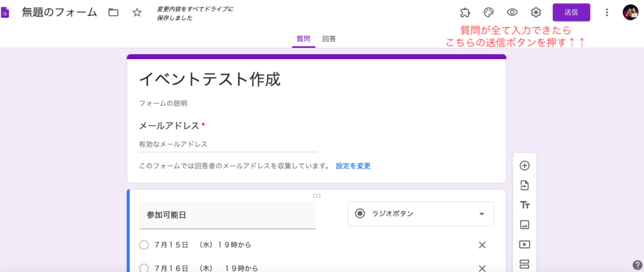Open the help question mark icon
The width and height of the screenshot is (644, 272).
point(637,264)
